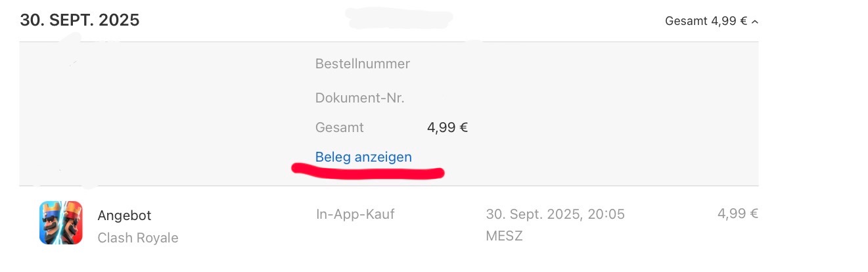Click the In-App-Kauf purchase type label
The height and width of the screenshot is (272, 868).
coord(355,214)
